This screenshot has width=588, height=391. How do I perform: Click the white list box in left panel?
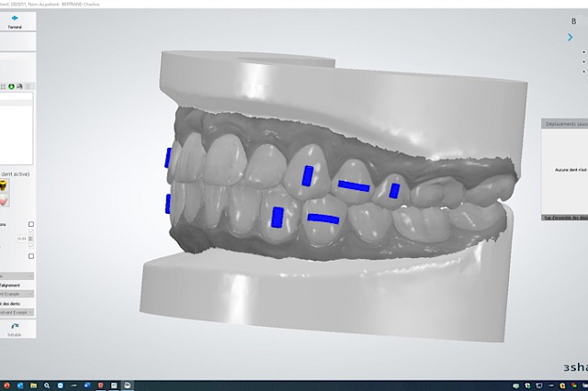17,127
